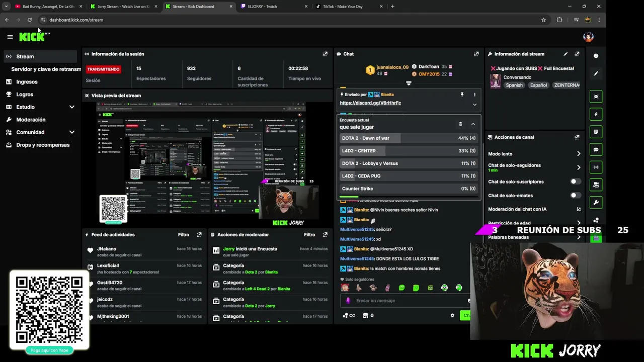
Task: Click the Español tag
Action: point(538,85)
